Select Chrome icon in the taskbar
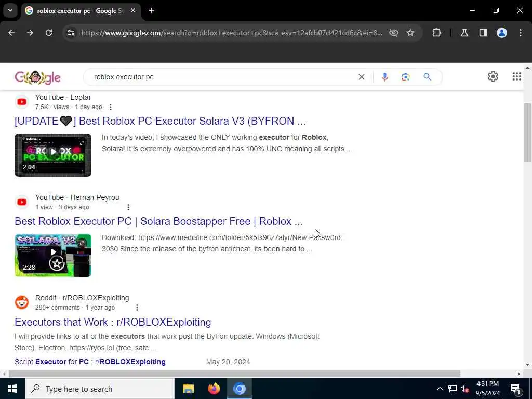Screen dimensions: 532x399 click(239, 389)
